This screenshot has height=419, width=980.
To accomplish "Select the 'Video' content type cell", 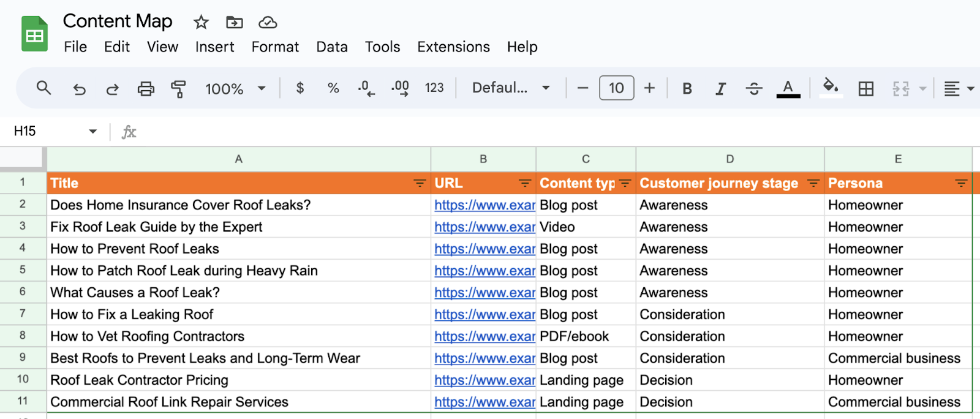I will (586, 227).
